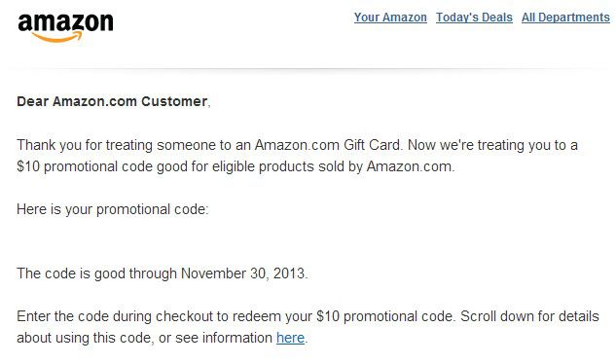Click the 'Scroll down for details' sentence

tap(529, 316)
